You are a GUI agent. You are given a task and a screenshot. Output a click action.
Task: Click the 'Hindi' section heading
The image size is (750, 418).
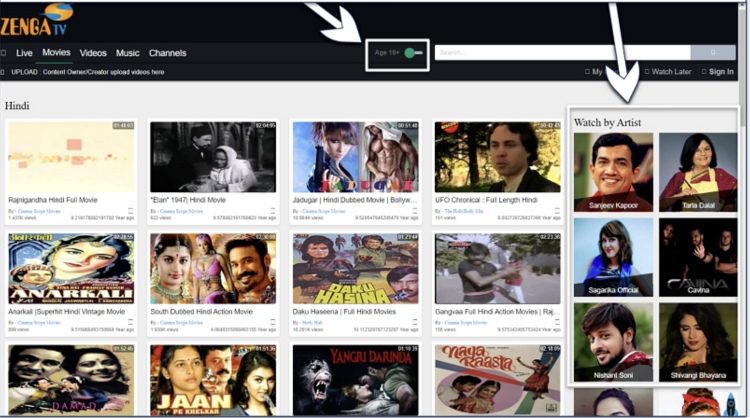point(17,106)
